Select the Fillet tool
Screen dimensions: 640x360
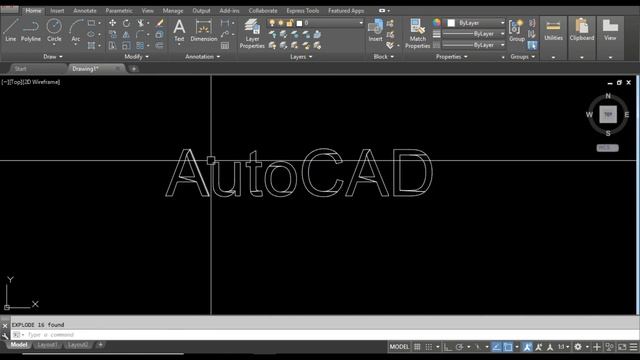[140, 35]
